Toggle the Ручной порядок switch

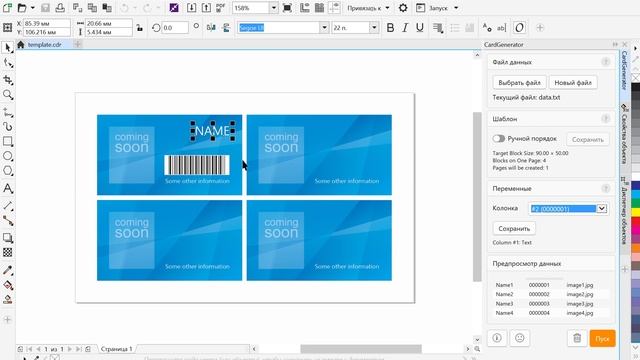[x=499, y=139]
